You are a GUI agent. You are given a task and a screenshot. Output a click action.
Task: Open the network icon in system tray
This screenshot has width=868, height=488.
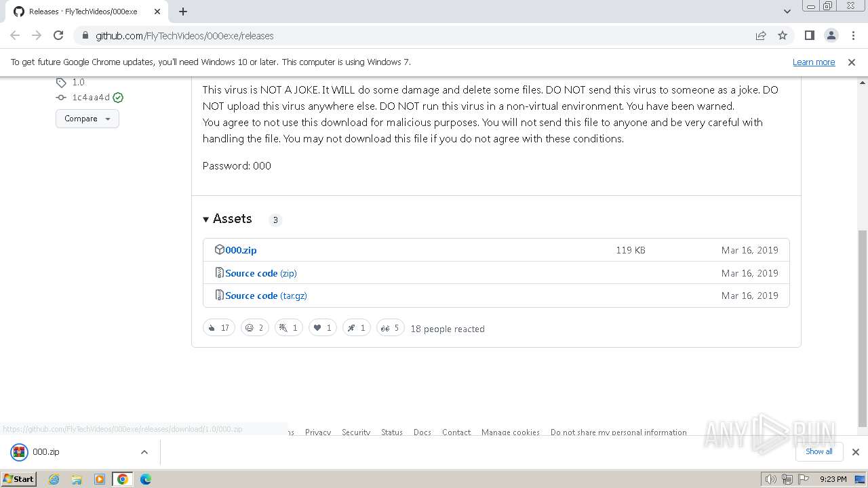point(787,479)
